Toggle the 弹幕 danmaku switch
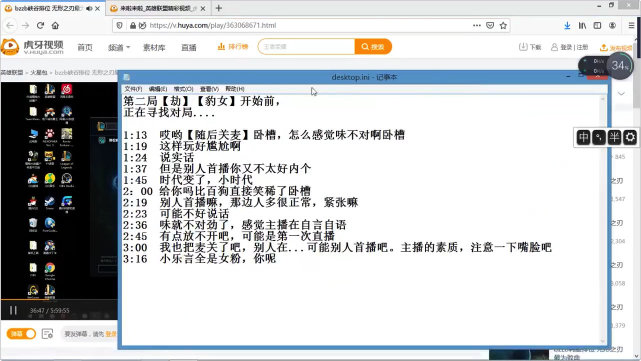The width and height of the screenshot is (641, 361). [21, 334]
